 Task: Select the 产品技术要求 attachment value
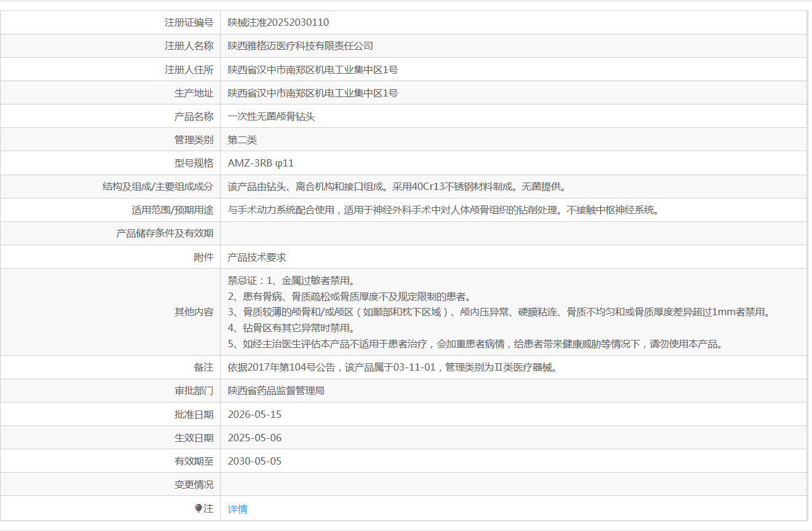coord(257,257)
